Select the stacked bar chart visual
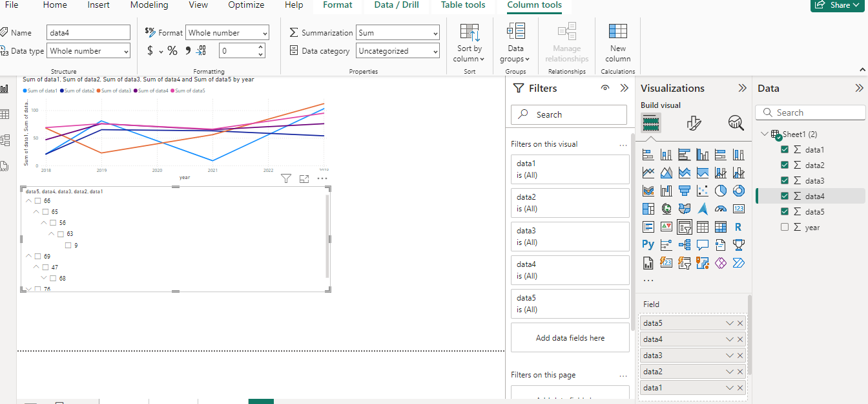The width and height of the screenshot is (868, 404). (648, 154)
